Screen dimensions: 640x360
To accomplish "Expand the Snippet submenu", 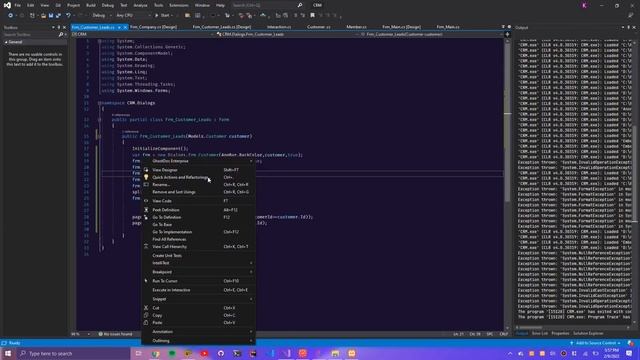I will [198, 299].
